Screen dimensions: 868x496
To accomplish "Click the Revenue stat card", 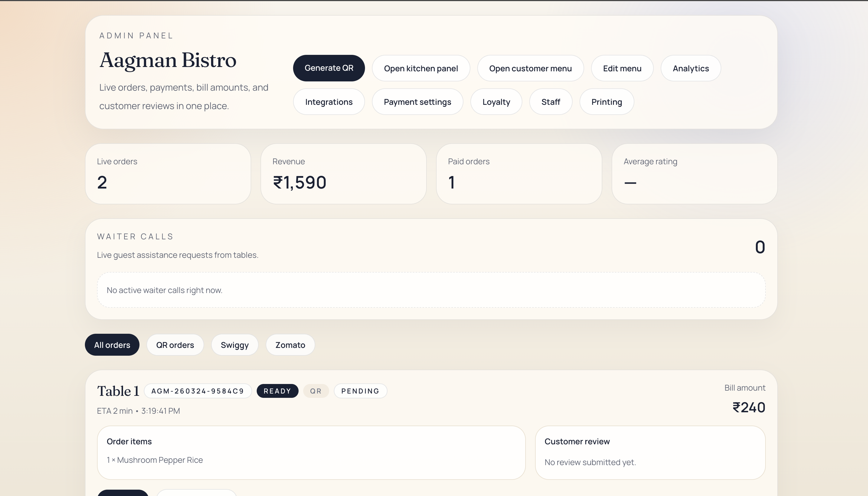I will click(343, 174).
